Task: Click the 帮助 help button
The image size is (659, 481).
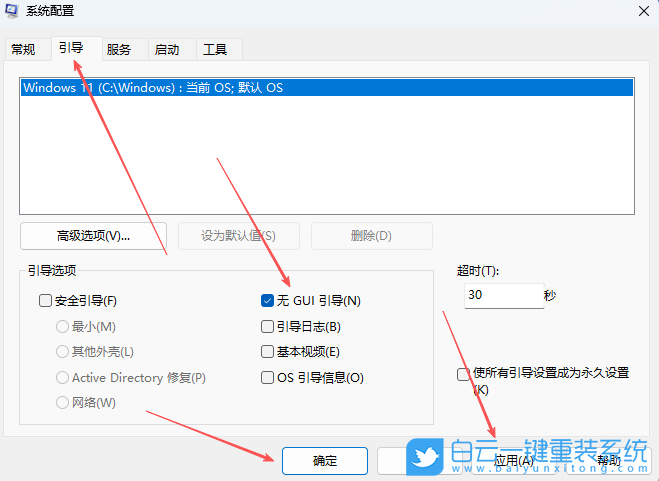Action: point(609,461)
